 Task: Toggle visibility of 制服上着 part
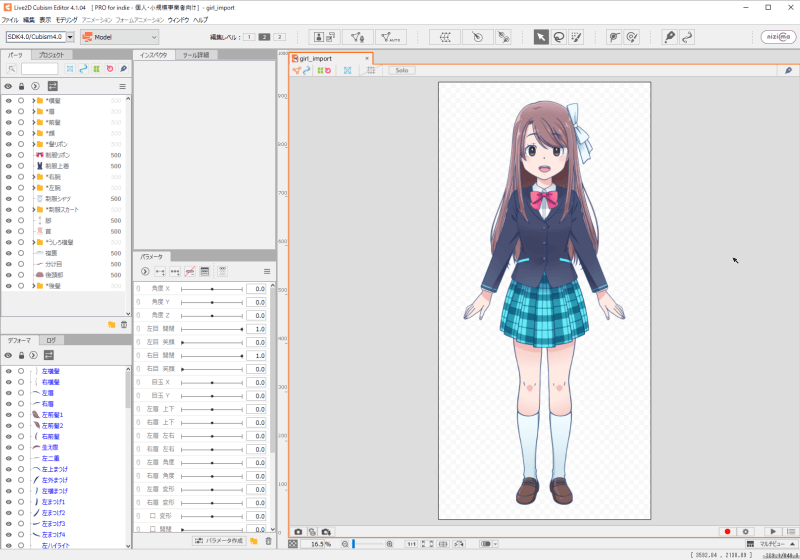click(x=9, y=166)
